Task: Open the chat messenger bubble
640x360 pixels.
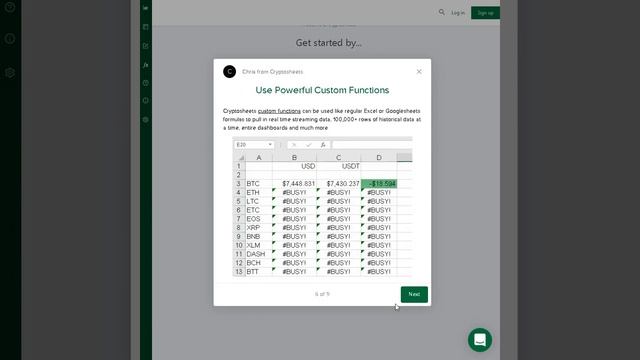Action: [x=480, y=340]
